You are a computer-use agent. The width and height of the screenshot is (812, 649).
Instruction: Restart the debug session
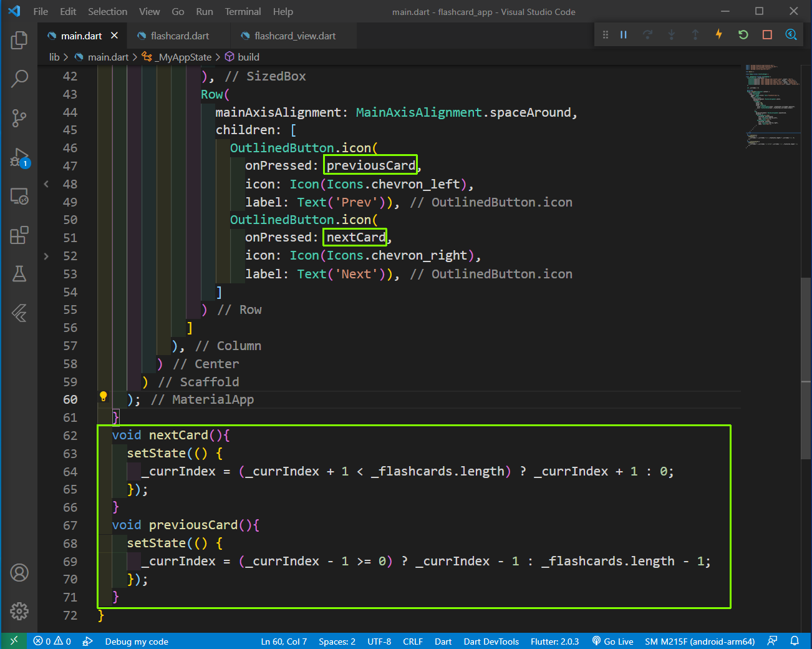(x=743, y=35)
